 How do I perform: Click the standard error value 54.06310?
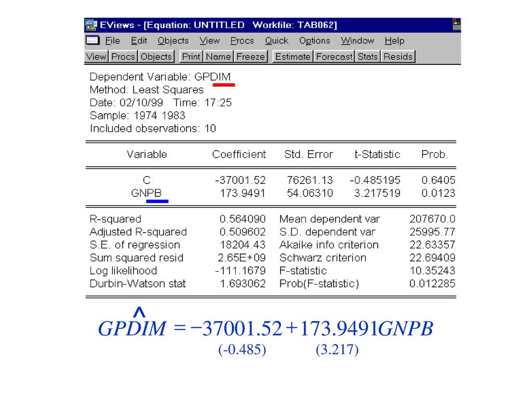click(310, 193)
